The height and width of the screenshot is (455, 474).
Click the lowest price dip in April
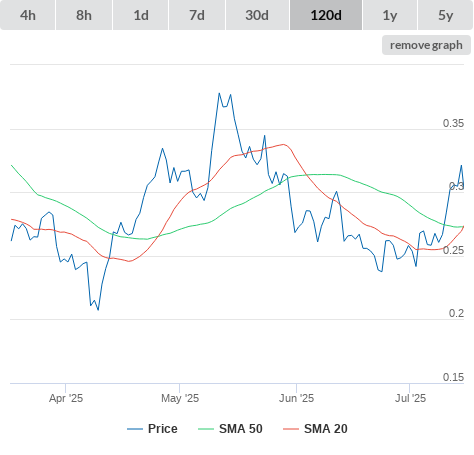[x=98, y=310]
